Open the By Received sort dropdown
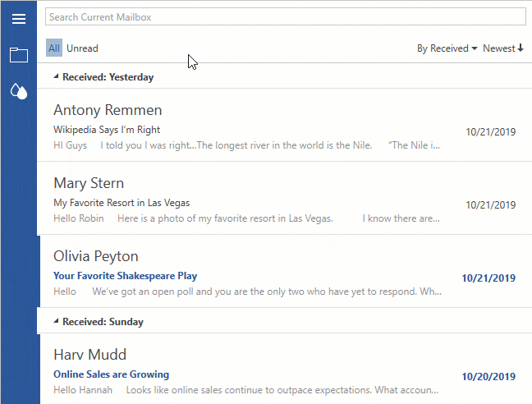This screenshot has width=532, height=404. pyautogui.click(x=447, y=48)
